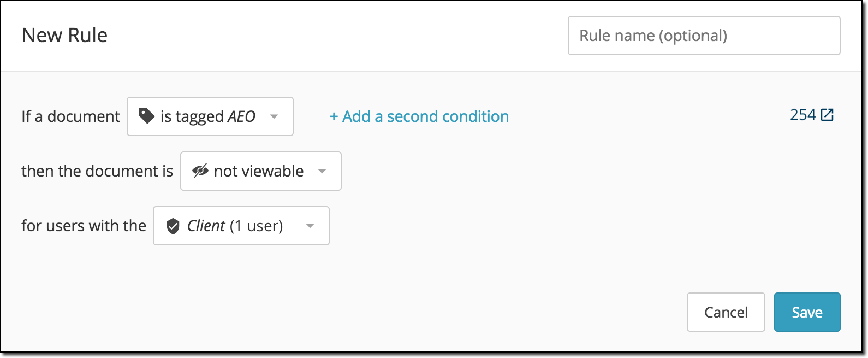Focus the Rule name (optional) field
The image size is (868, 358).
(x=704, y=36)
